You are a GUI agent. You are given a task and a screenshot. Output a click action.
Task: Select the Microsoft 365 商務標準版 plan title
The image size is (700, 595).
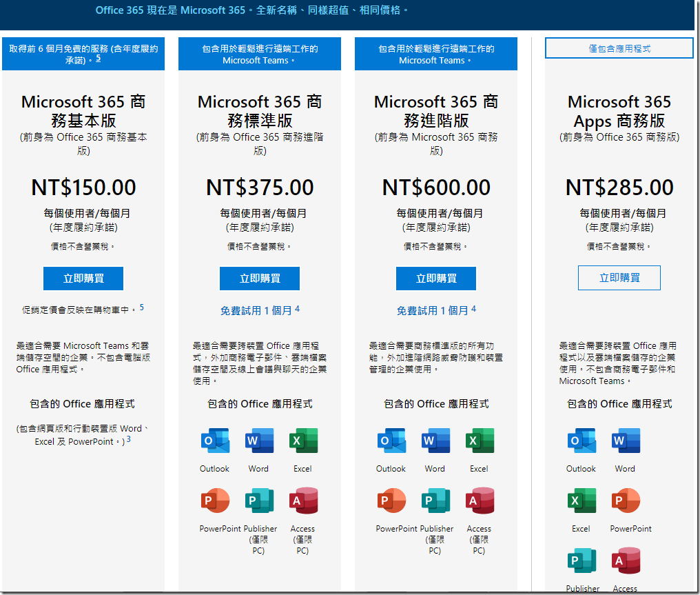[260, 111]
